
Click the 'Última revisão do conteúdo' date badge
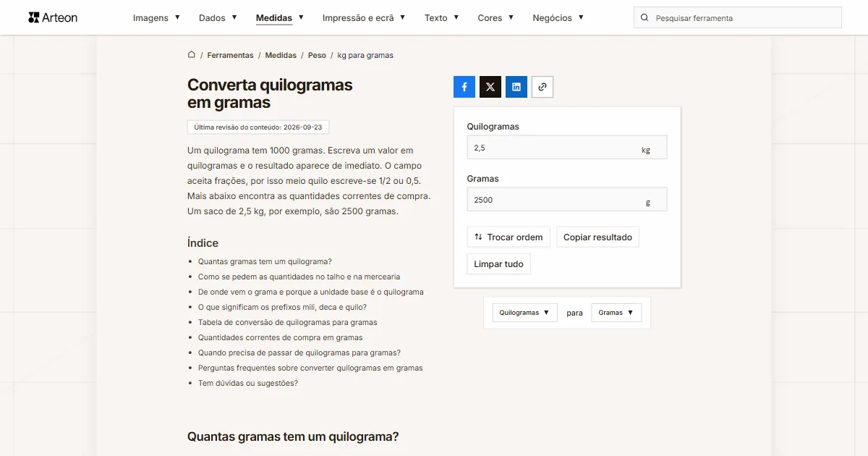pyautogui.click(x=258, y=127)
